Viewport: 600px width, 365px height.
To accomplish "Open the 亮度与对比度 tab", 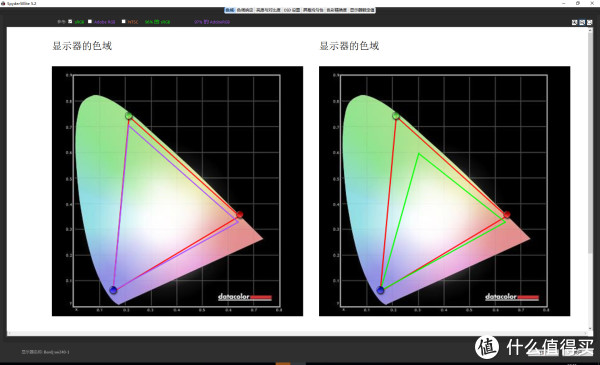I will coord(268,10).
